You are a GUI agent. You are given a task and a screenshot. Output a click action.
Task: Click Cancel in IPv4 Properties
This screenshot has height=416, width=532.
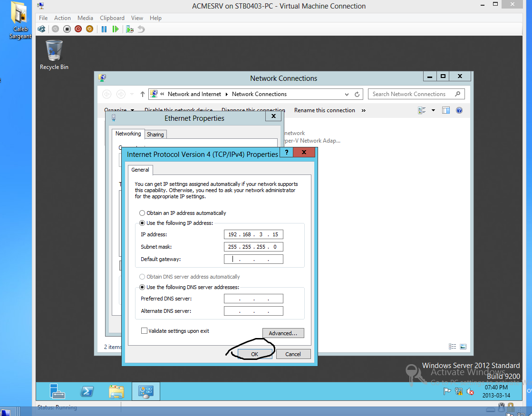point(293,354)
